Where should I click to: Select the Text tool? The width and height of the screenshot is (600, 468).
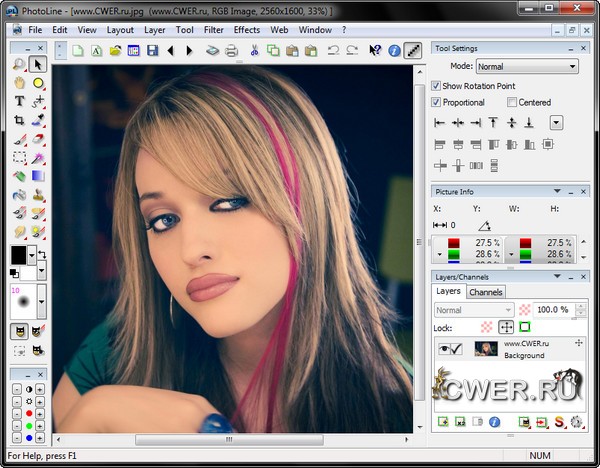tap(19, 101)
